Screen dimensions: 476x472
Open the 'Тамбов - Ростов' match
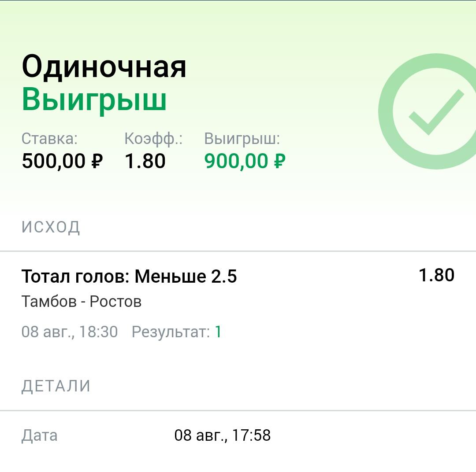click(82, 302)
